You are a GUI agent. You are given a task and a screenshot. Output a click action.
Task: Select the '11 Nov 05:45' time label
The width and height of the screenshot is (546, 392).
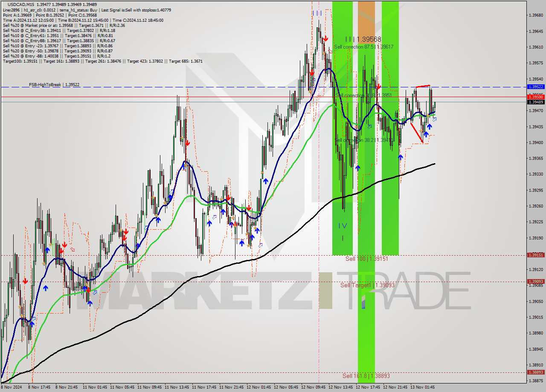pyautogui.click(x=122, y=387)
